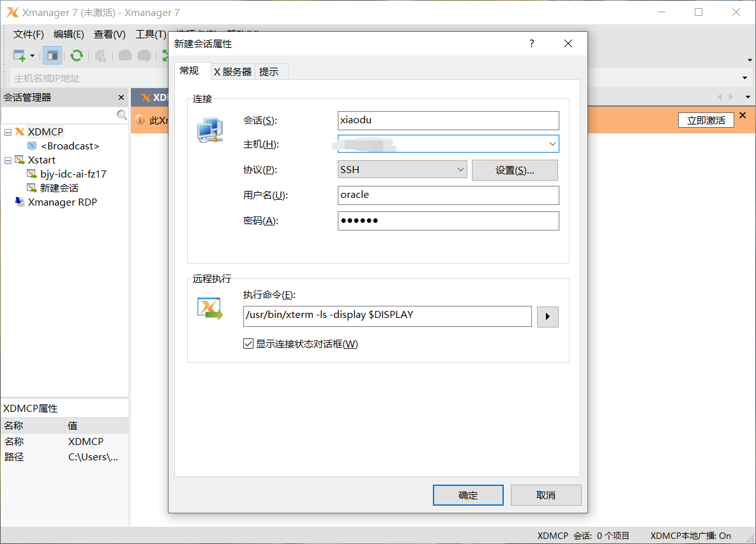
Task: Open the 查看(V) menu
Action: click(109, 34)
